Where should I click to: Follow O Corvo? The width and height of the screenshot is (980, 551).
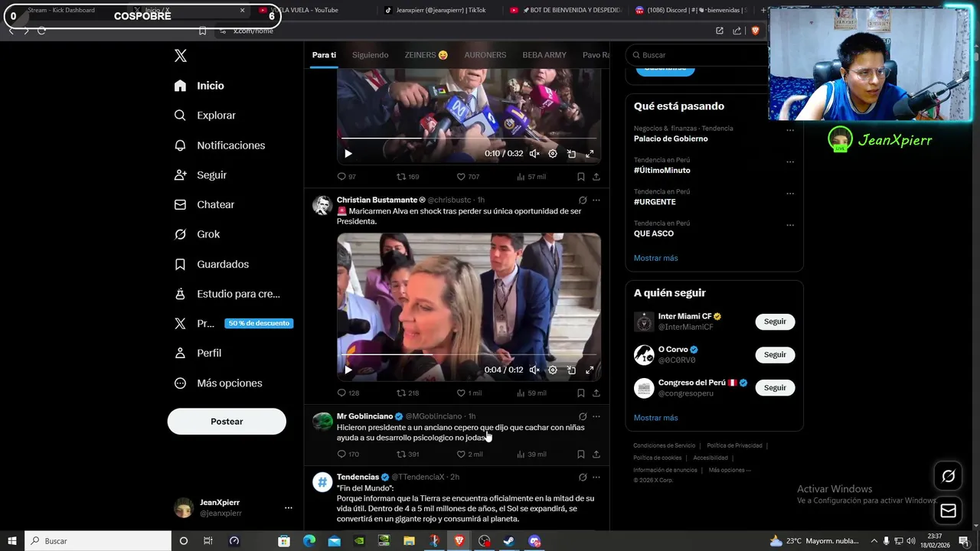pos(775,355)
